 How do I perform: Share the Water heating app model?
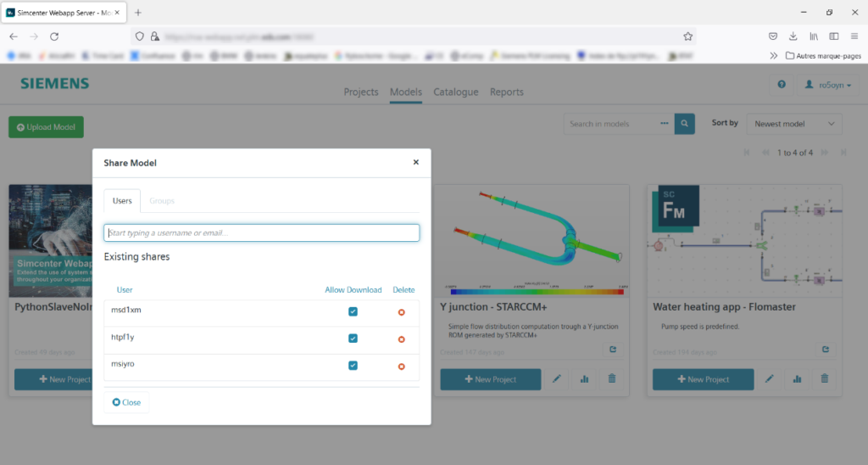pos(826,349)
